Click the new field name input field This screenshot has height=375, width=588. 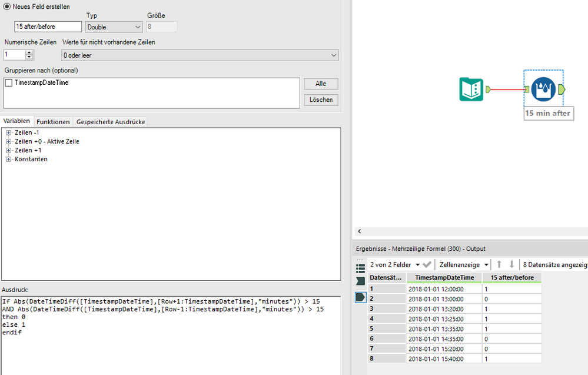pos(48,26)
